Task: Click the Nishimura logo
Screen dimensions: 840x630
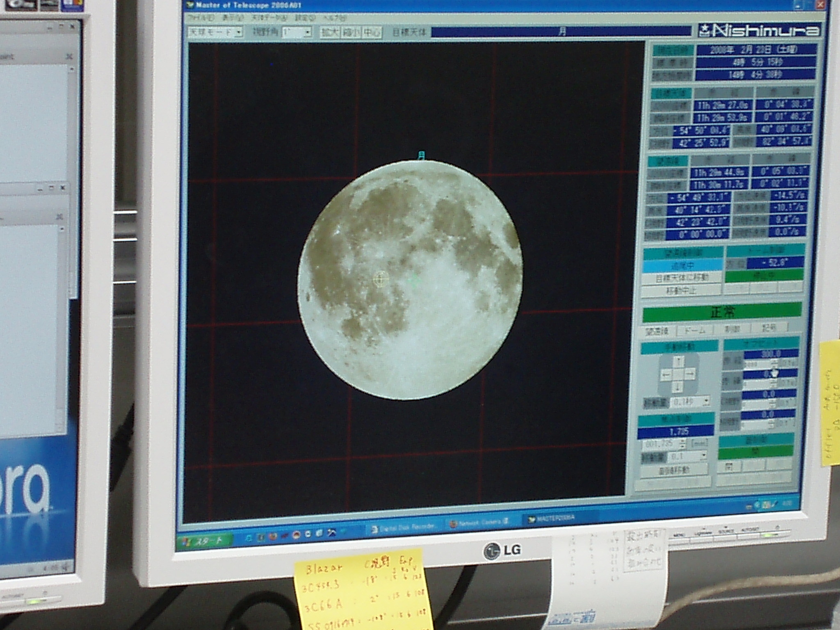Action: (760, 30)
